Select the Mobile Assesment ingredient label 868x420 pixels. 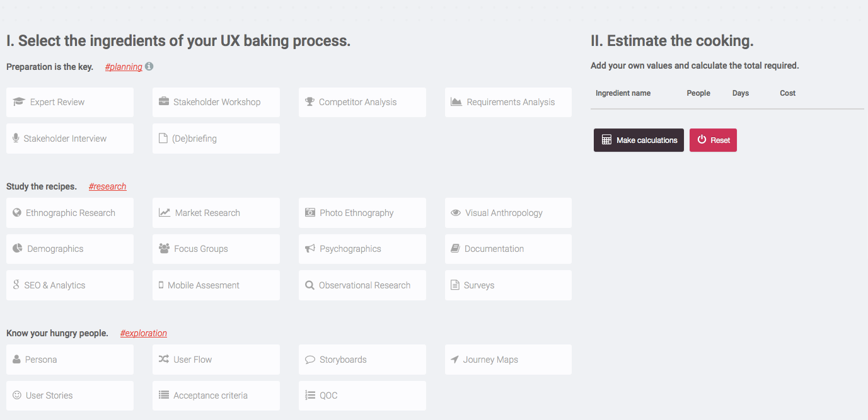[x=204, y=285]
